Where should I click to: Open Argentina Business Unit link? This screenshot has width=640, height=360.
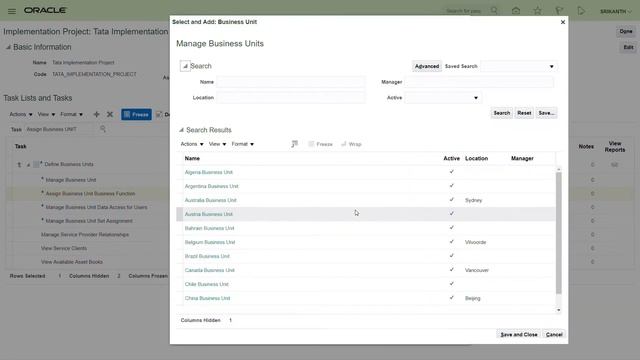pyautogui.click(x=211, y=186)
